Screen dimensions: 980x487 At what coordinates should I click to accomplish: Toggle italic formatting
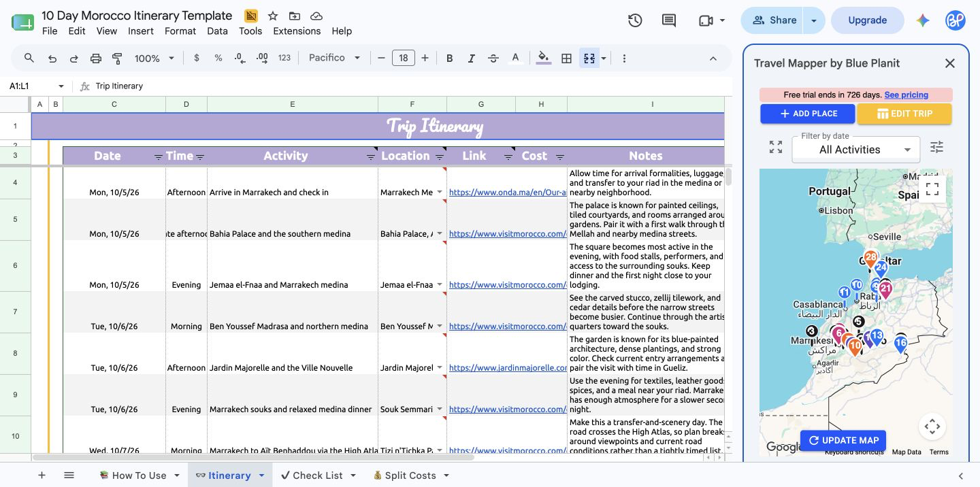(471, 58)
